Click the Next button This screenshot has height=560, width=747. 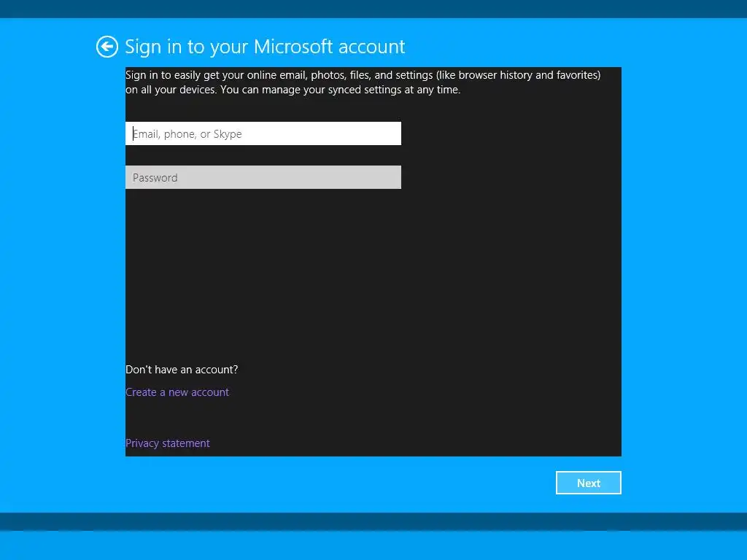point(589,483)
